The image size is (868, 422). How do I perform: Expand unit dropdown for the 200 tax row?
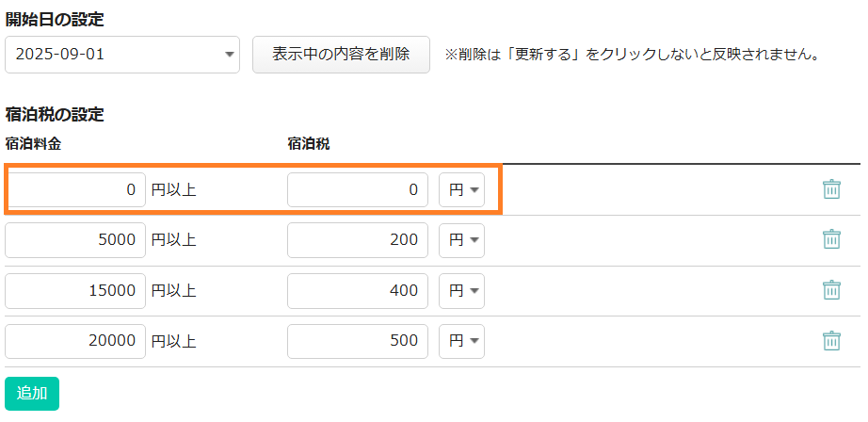pos(462,240)
